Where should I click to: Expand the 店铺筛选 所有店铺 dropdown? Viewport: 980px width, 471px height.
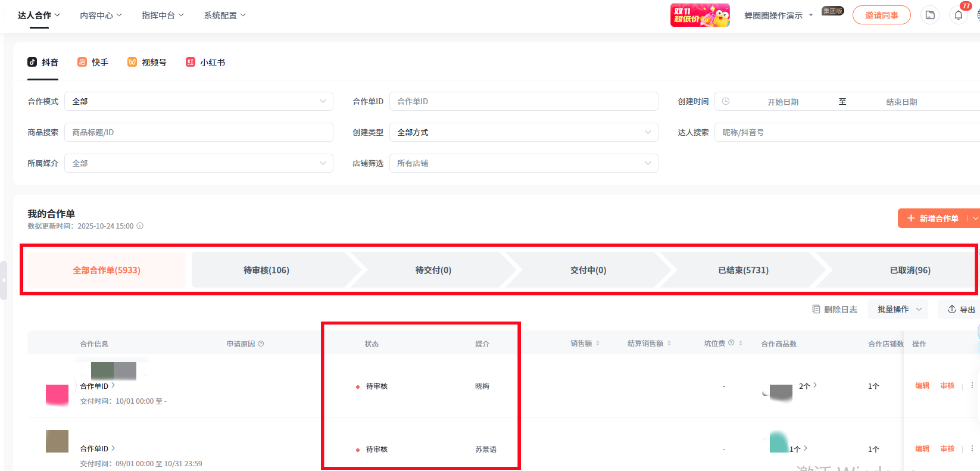[x=523, y=164]
